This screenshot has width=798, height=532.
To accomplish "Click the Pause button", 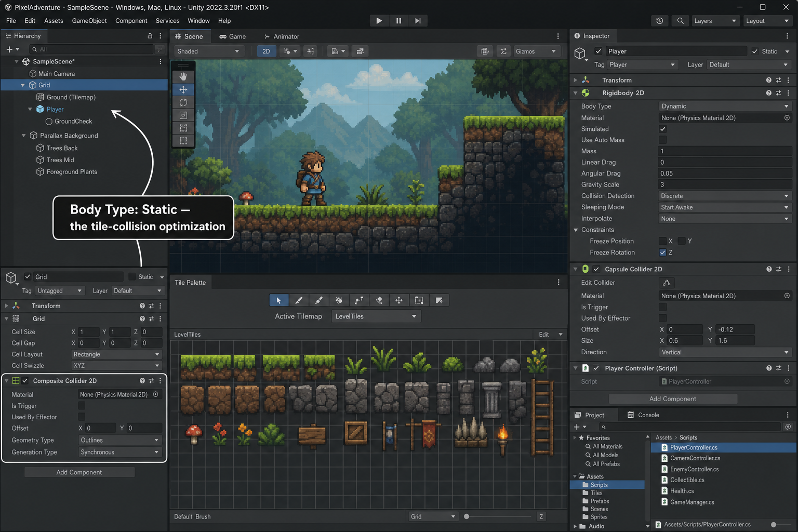I will [398, 21].
